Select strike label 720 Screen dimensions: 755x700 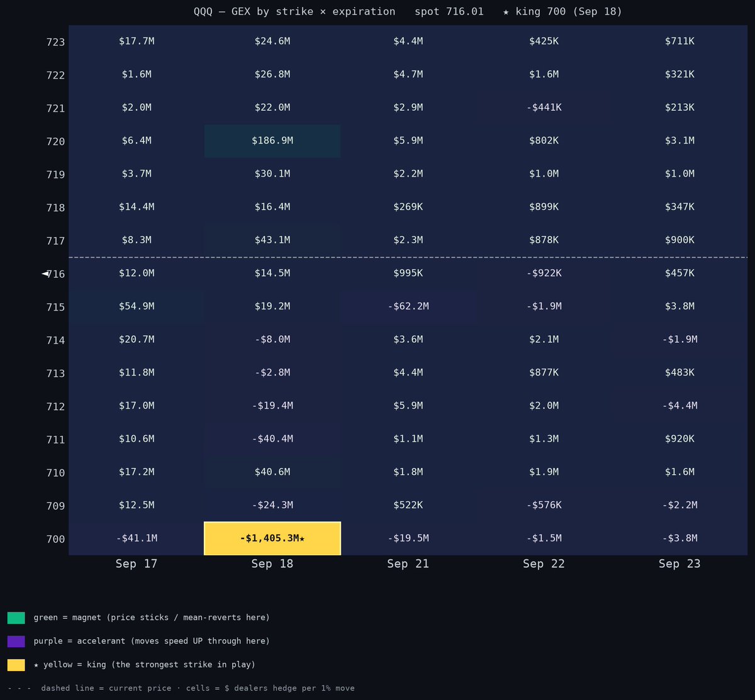(x=55, y=142)
